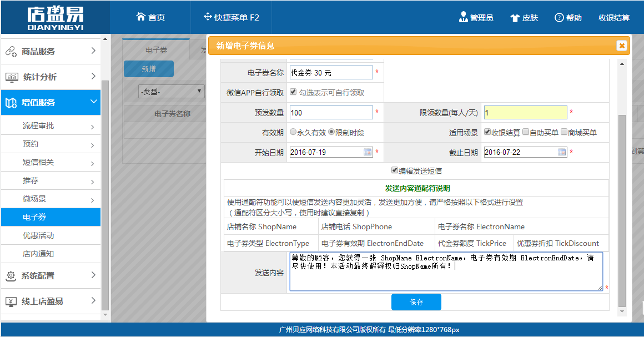The width and height of the screenshot is (644, 337).
Task: Click dialog vertical scrollbar thumb
Action: pos(622,211)
